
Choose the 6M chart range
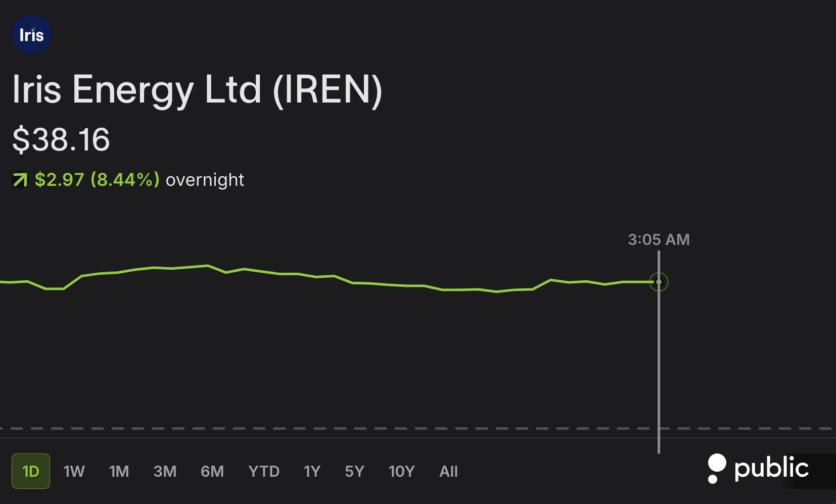click(x=212, y=471)
